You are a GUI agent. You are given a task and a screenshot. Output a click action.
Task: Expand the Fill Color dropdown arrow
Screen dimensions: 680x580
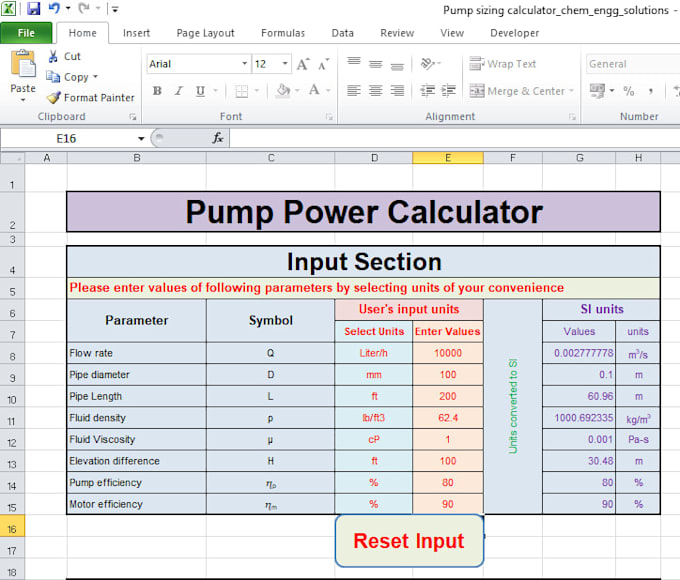pyautogui.click(x=298, y=91)
